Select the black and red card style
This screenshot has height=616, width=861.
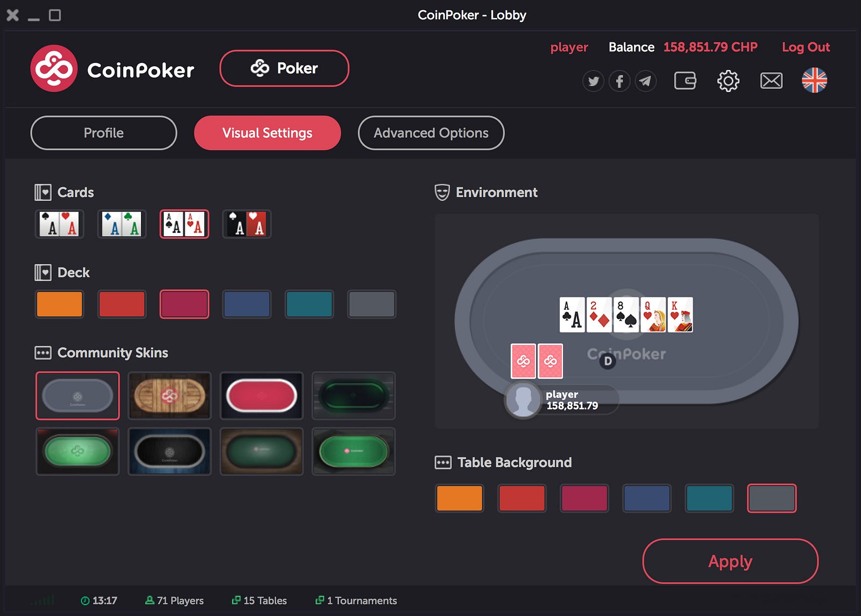(x=246, y=224)
